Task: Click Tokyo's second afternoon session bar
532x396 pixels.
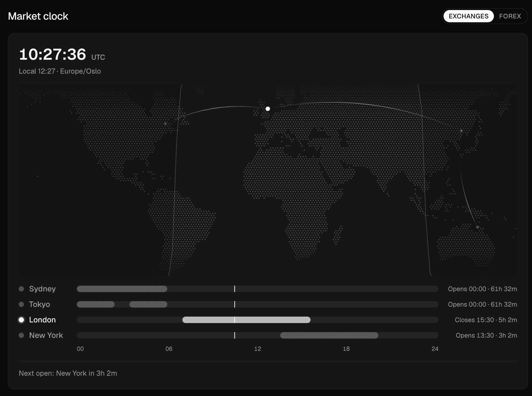Action: (x=148, y=304)
